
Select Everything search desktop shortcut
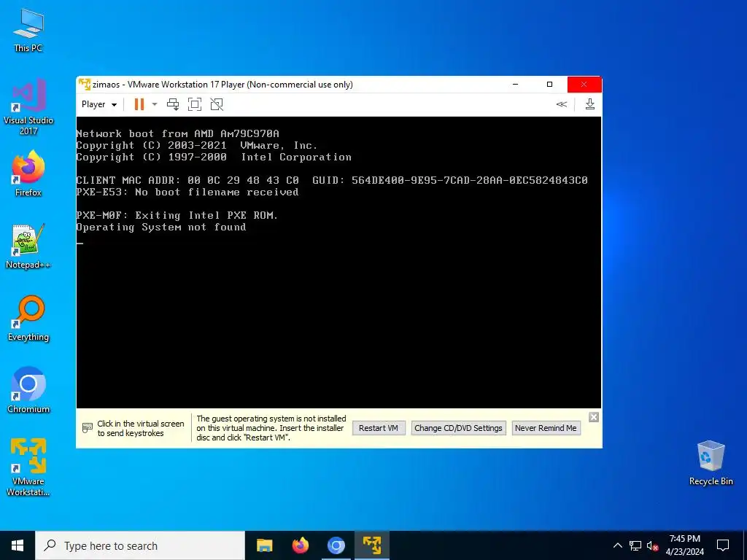point(28,319)
